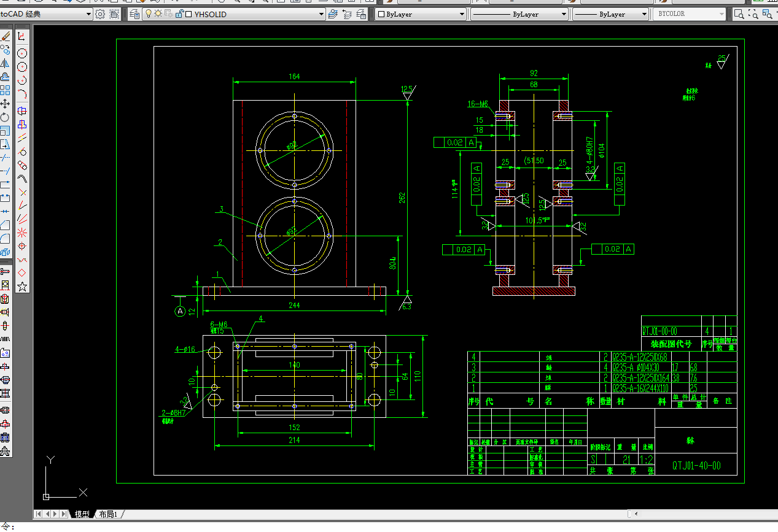Open the Workspace Settings gear icon
Screen dimensions: 778x532
tap(100, 14)
